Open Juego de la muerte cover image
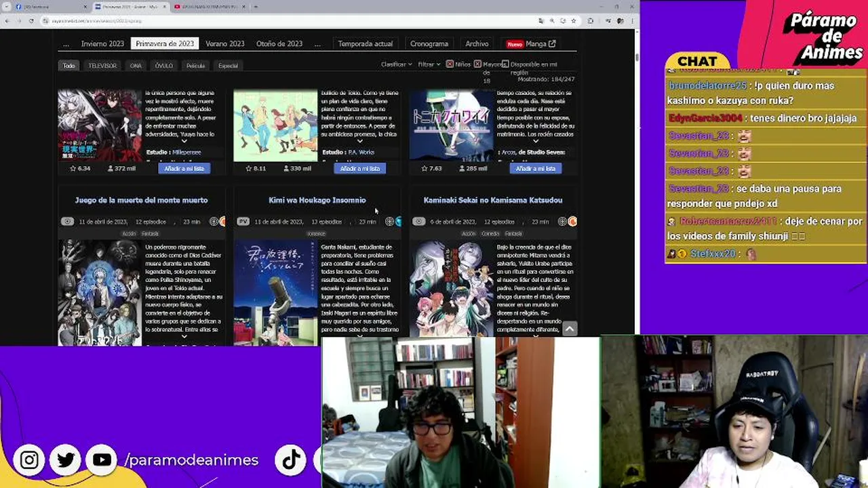The image size is (868, 488). coord(100,293)
